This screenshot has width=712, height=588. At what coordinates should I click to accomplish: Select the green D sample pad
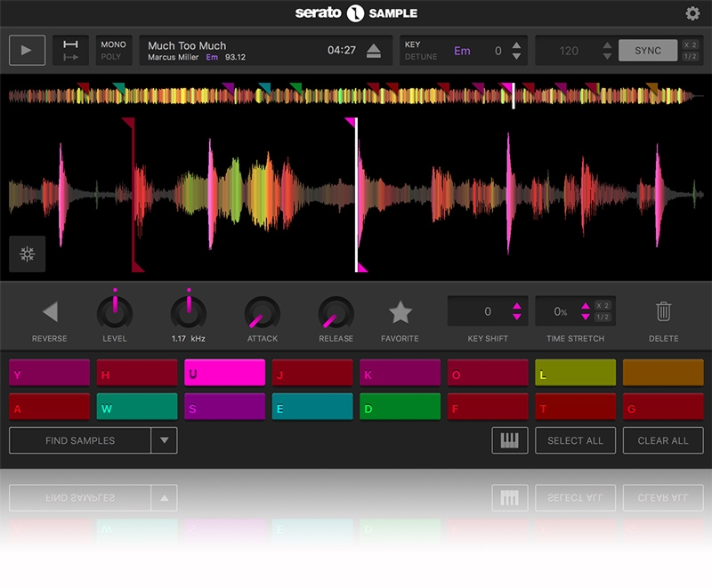400,407
